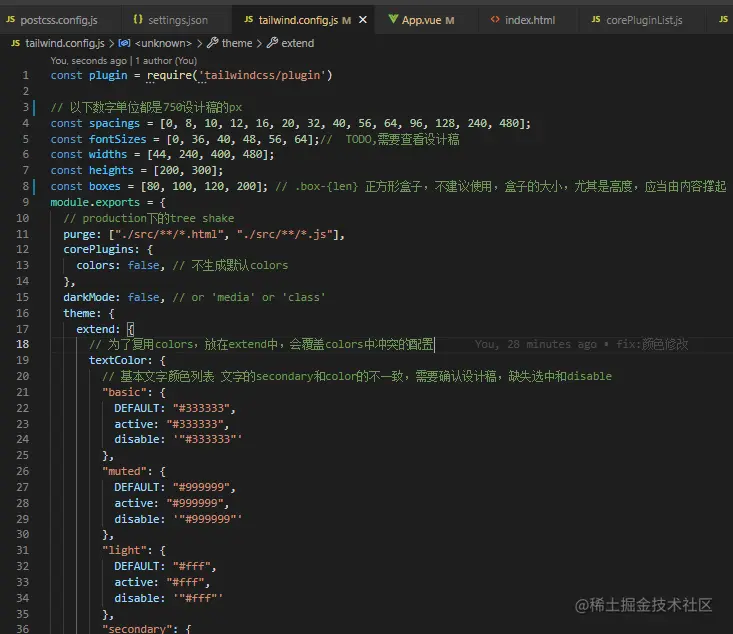The width and height of the screenshot is (733, 634).
Task: Click the JS icon on postcss.config.js tab
Action: click(10, 20)
